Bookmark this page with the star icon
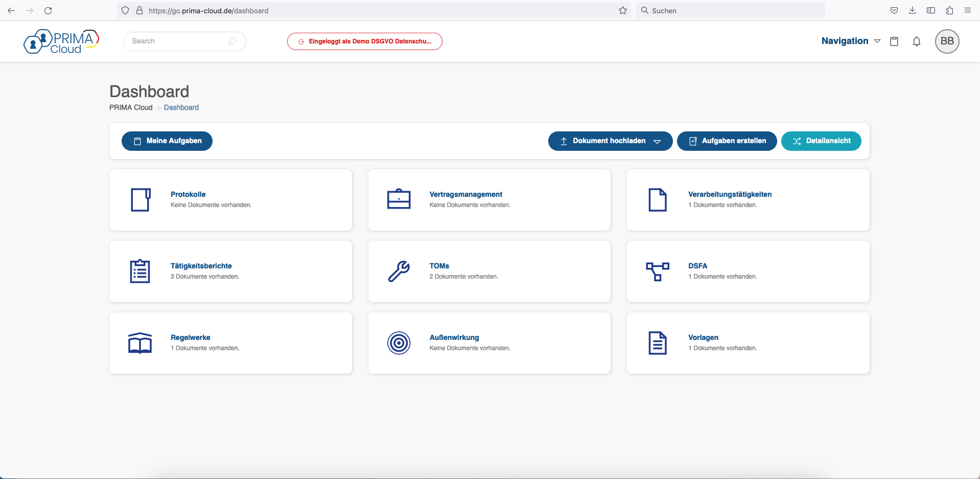Viewport: 980px width, 479px height. 622,10
